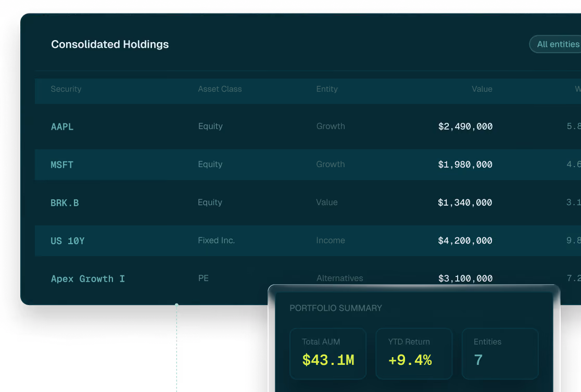
Task: Click Equity asset class in MSFT row
Action: coord(210,165)
